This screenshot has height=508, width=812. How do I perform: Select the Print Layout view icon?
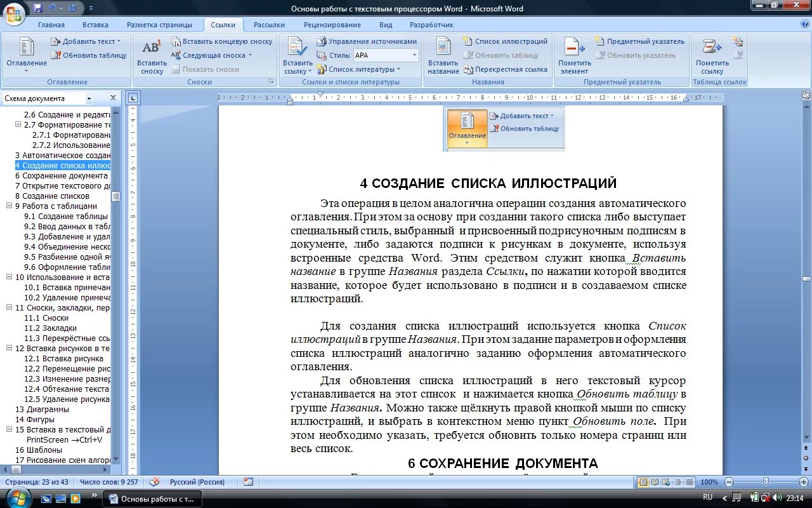[644, 482]
